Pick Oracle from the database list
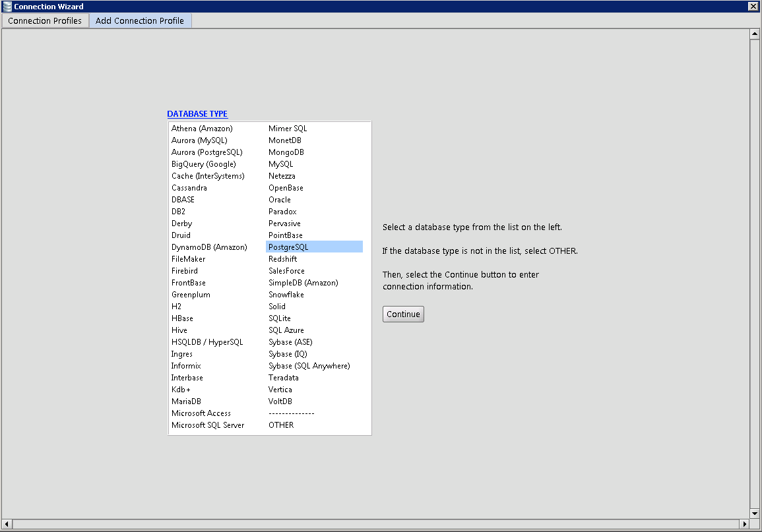Image resolution: width=762 pixels, height=532 pixels. tap(280, 200)
